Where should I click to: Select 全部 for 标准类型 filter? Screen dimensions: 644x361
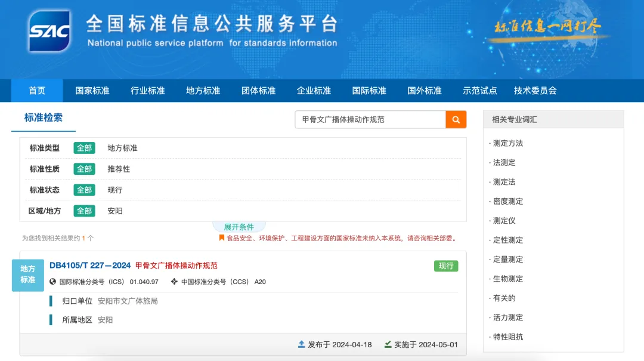[x=84, y=148]
